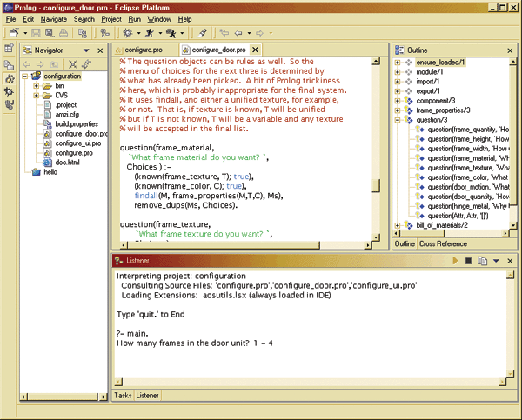Select doc.html file in Navigator
522x420 pixels.
(67, 163)
